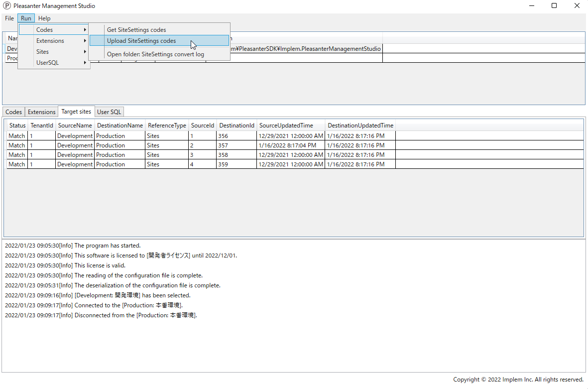The width and height of the screenshot is (588, 389).
Task: Sort by the DestinationUpdatedTime column header
Action: tap(360, 126)
